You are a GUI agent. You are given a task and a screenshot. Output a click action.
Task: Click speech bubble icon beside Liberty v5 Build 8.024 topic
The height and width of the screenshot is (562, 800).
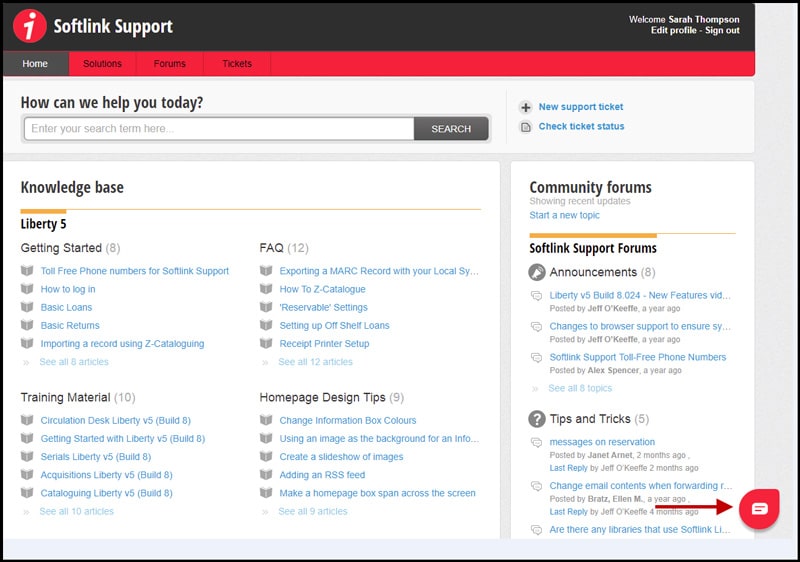(x=536, y=296)
